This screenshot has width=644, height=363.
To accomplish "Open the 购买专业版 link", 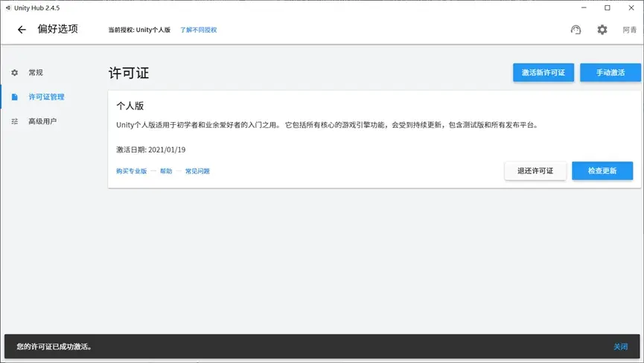I will pos(132,171).
